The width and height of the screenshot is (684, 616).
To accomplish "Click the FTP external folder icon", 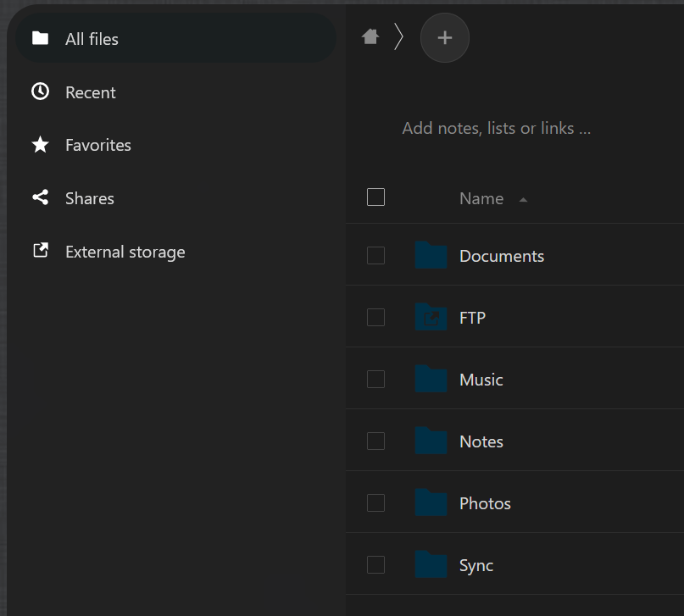I will pyautogui.click(x=431, y=318).
